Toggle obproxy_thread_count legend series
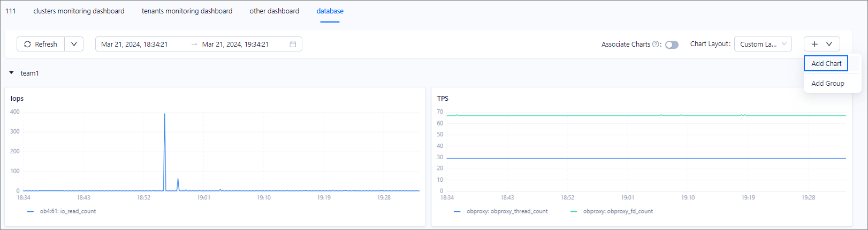This screenshot has width=868, height=230. click(506, 211)
